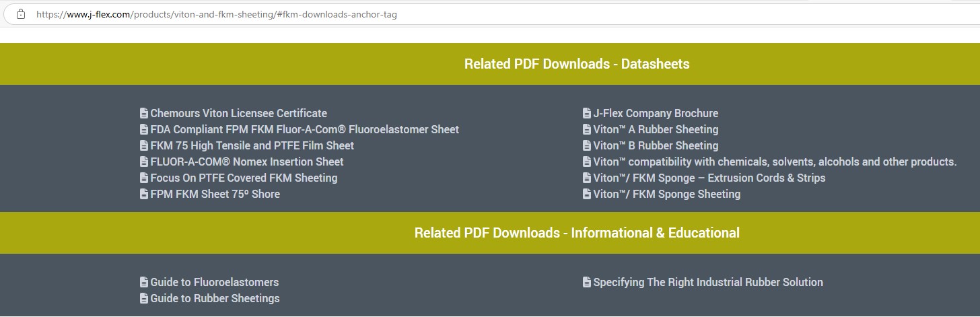Image resolution: width=980 pixels, height=317 pixels.
Task: Click the site security lock icon
Action: (21, 14)
